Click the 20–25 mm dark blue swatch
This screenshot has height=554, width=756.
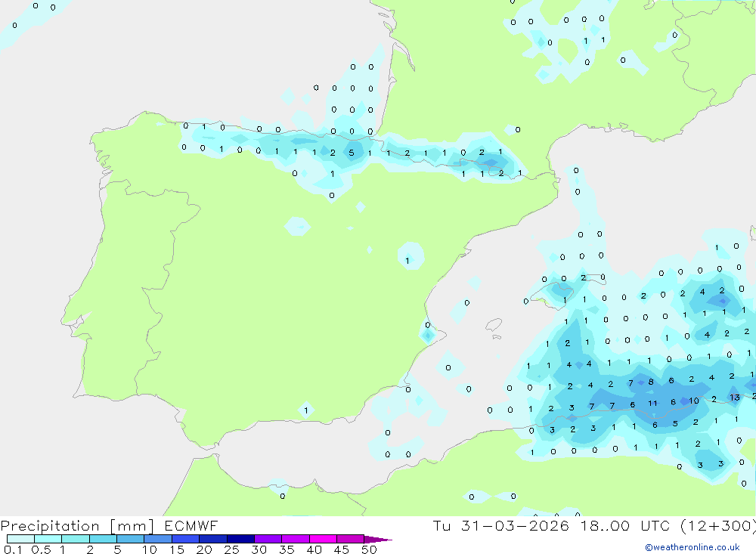[x=212, y=539]
